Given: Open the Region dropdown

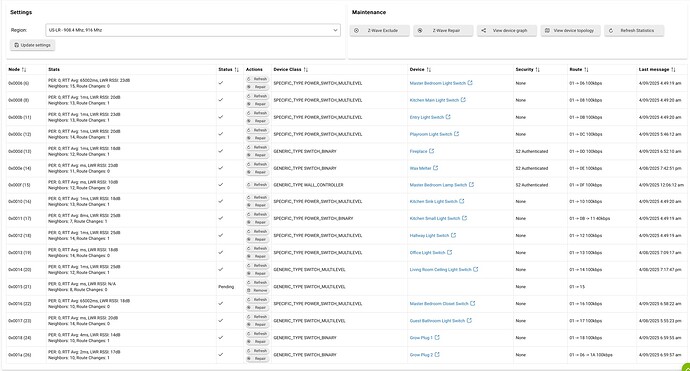Looking at the screenshot, I should pos(193,30).
